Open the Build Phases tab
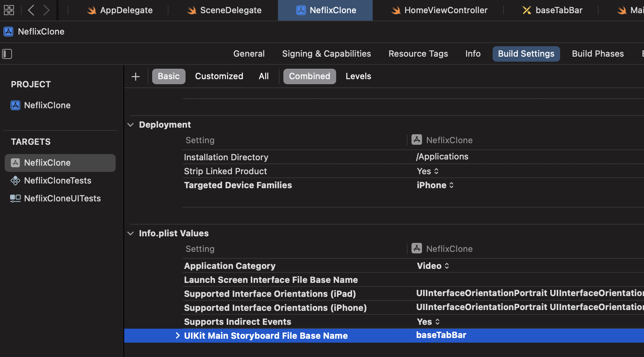The image size is (644, 357). coord(598,54)
